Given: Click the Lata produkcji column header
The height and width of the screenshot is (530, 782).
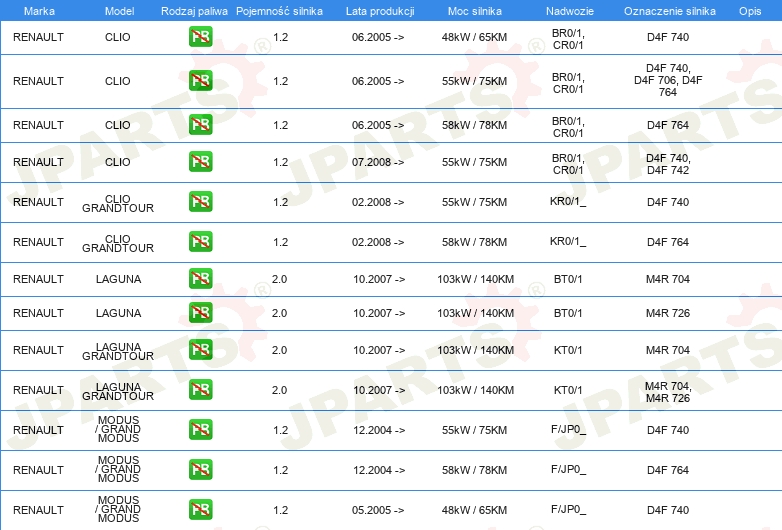Looking at the screenshot, I should 380,11.
